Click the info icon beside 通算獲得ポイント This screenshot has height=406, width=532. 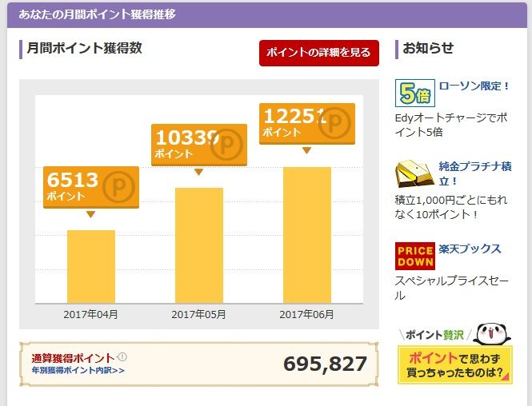(122, 357)
